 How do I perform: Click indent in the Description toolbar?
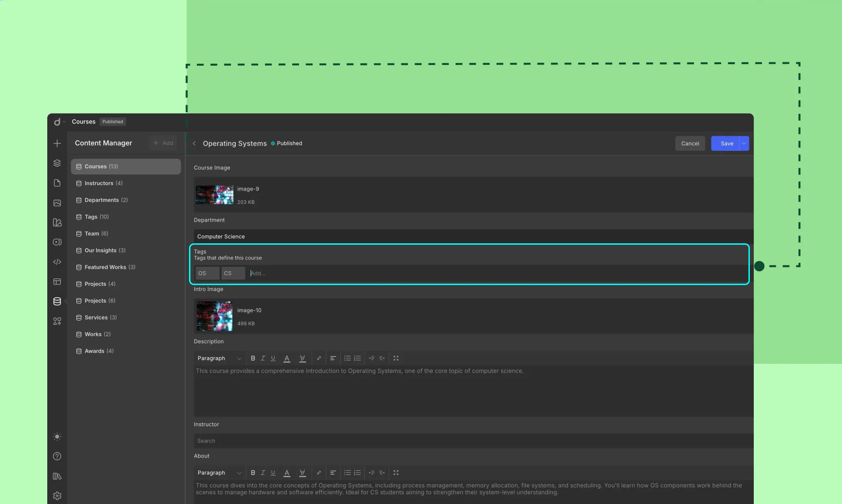[x=382, y=358]
